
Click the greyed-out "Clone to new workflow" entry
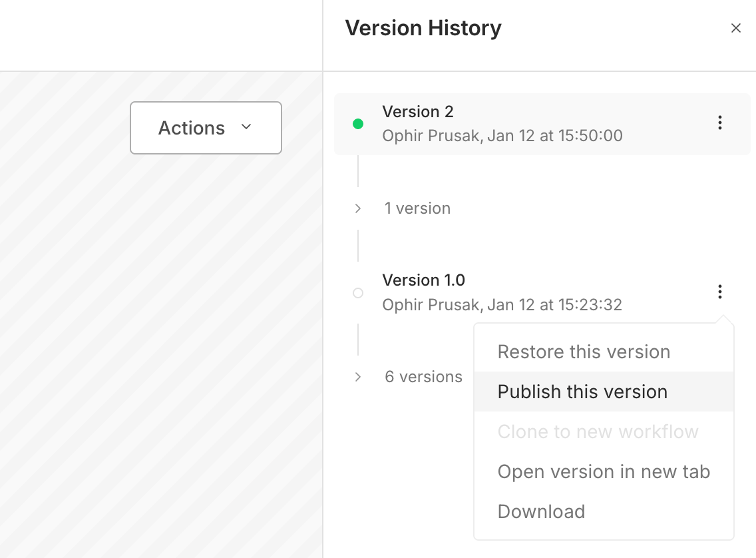coord(598,431)
